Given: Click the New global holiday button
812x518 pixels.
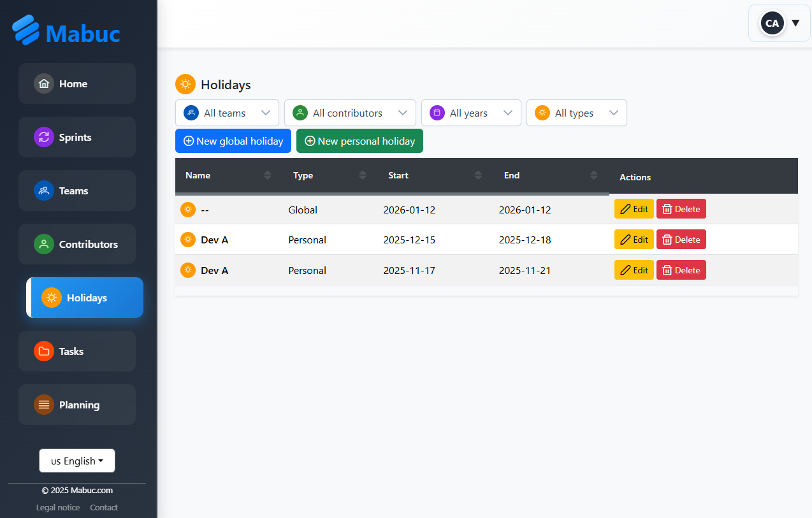Looking at the screenshot, I should 233,141.
